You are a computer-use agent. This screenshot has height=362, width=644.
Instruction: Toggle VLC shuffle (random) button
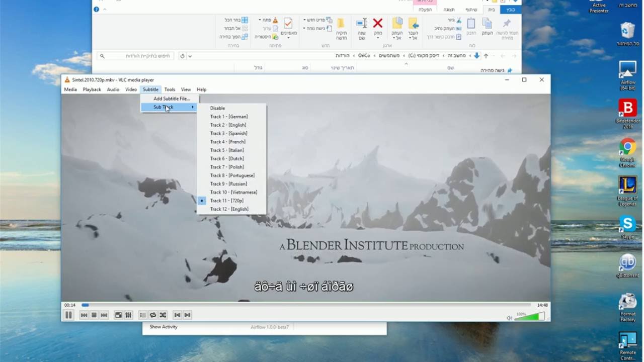(163, 315)
